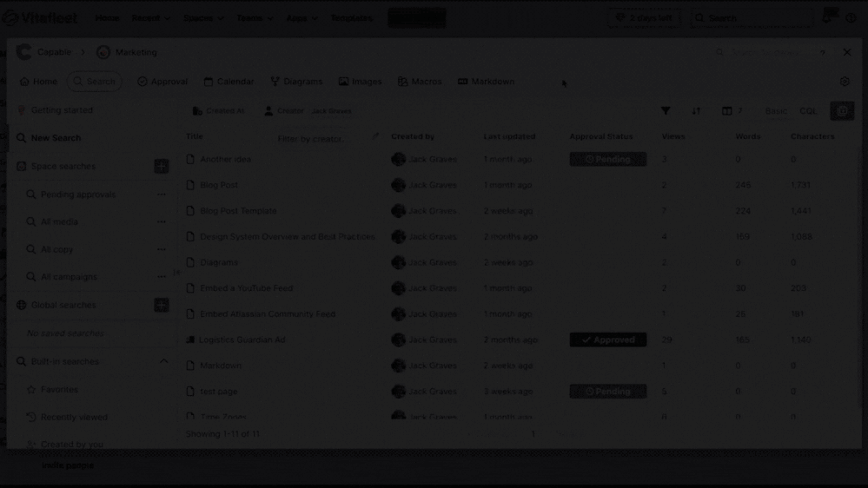Open Design System Overview and Best Practices
The width and height of the screenshot is (868, 488).
pyautogui.click(x=288, y=236)
